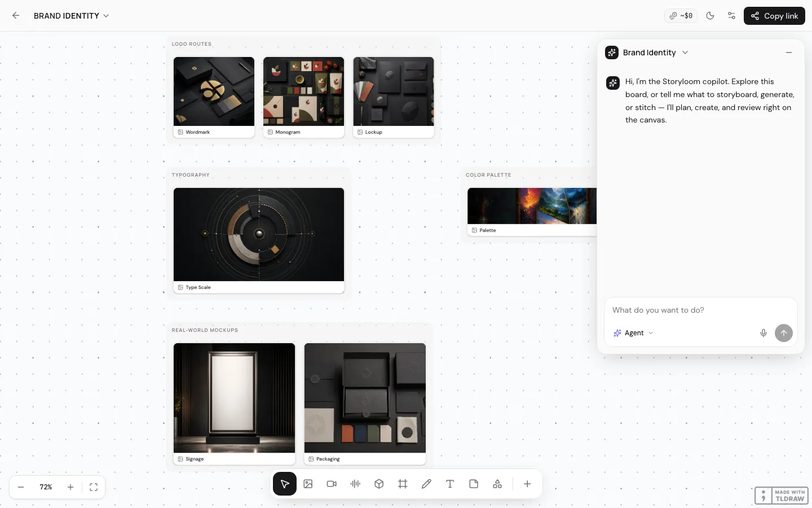Activate the microphone voice input
The image size is (812, 508).
point(763,333)
